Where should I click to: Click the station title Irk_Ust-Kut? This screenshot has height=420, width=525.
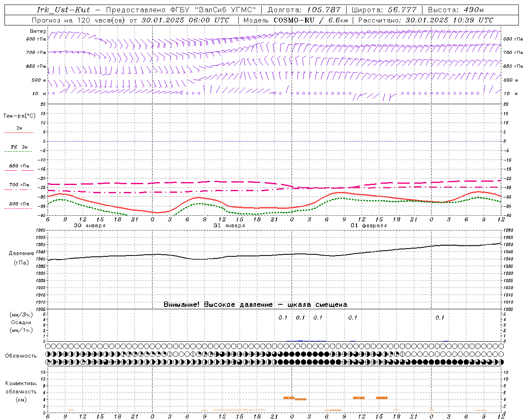click(x=63, y=10)
